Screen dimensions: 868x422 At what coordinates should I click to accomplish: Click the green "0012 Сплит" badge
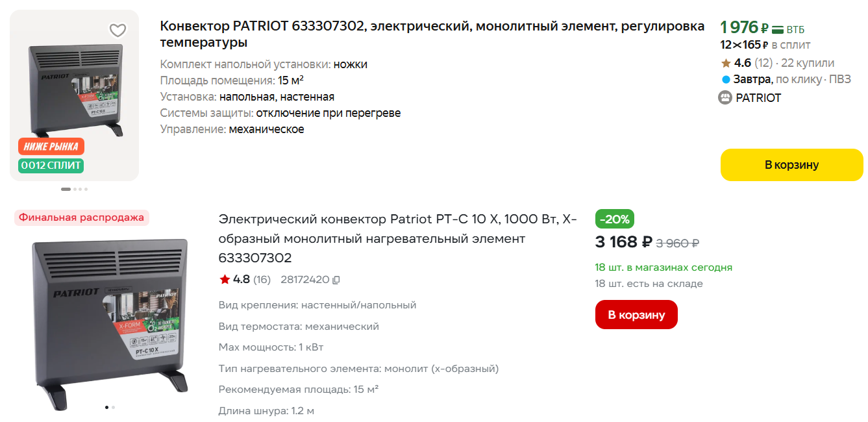51,166
